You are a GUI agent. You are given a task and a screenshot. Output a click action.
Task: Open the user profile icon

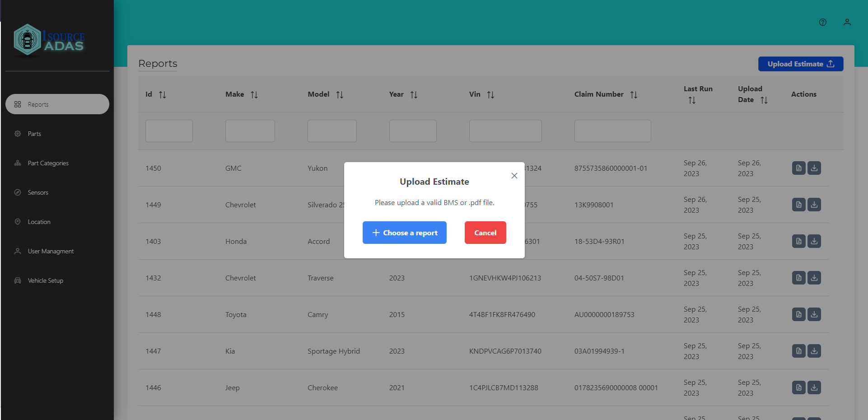[x=847, y=22]
